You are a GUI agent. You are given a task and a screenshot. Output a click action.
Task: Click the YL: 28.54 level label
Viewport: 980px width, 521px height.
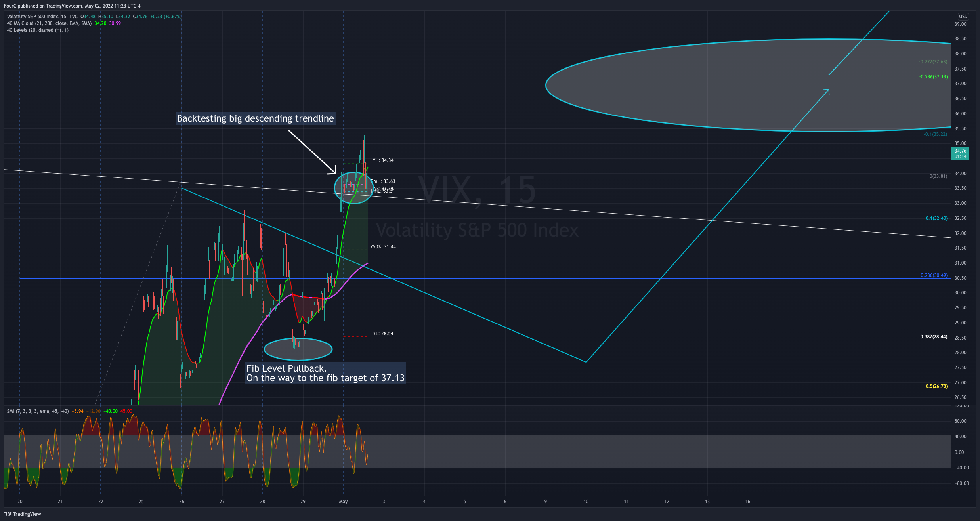(x=383, y=334)
